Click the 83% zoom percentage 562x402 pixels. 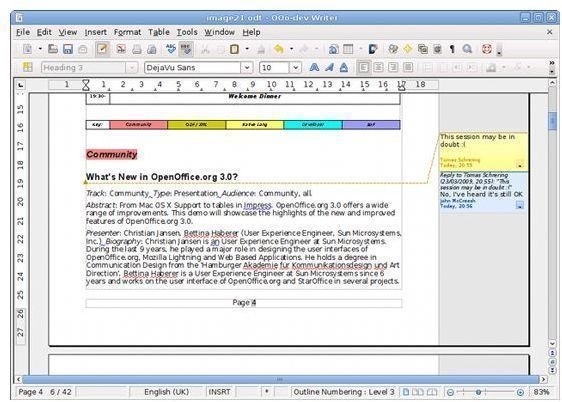pyautogui.click(x=541, y=392)
